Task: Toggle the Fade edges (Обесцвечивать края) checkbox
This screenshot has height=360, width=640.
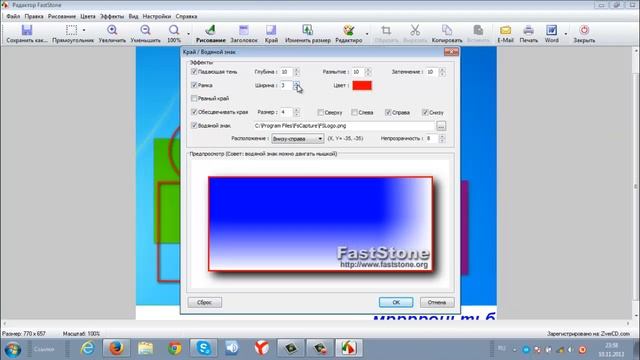Action: coord(194,112)
